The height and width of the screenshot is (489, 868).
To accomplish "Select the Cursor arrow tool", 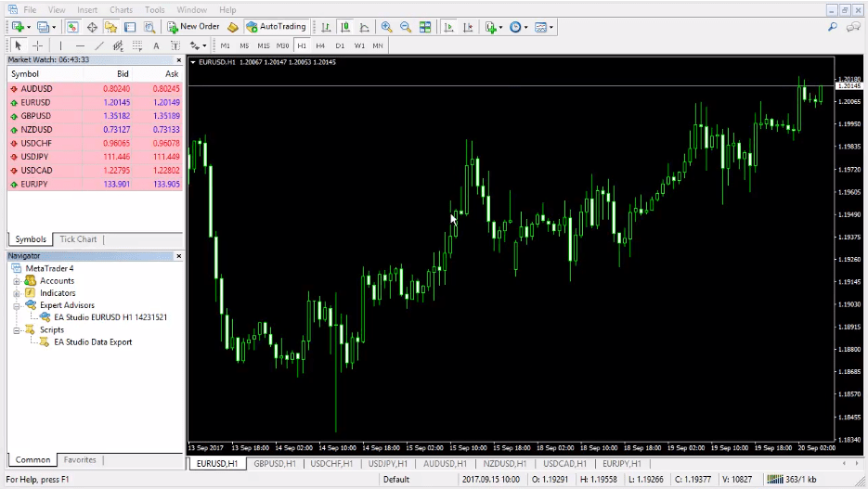I will 19,45.
